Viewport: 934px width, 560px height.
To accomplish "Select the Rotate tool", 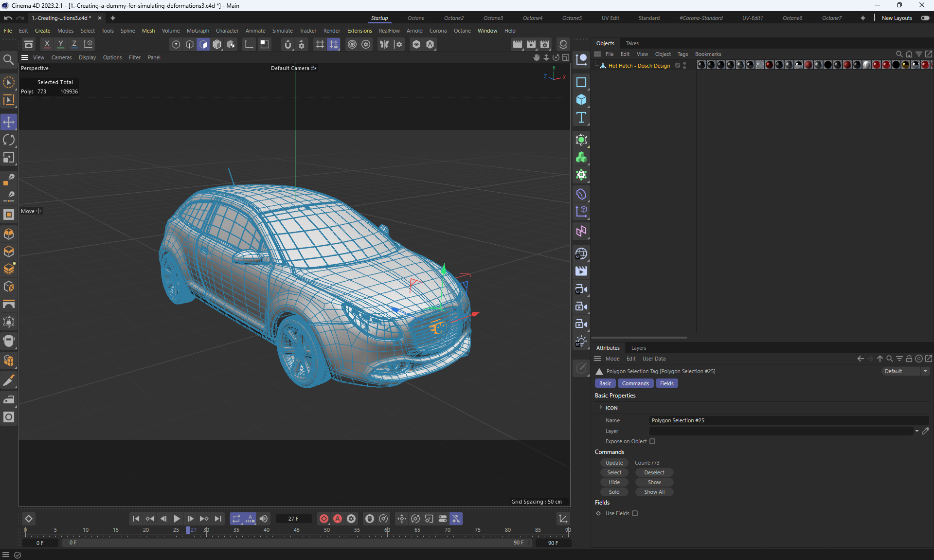I will tap(9, 140).
